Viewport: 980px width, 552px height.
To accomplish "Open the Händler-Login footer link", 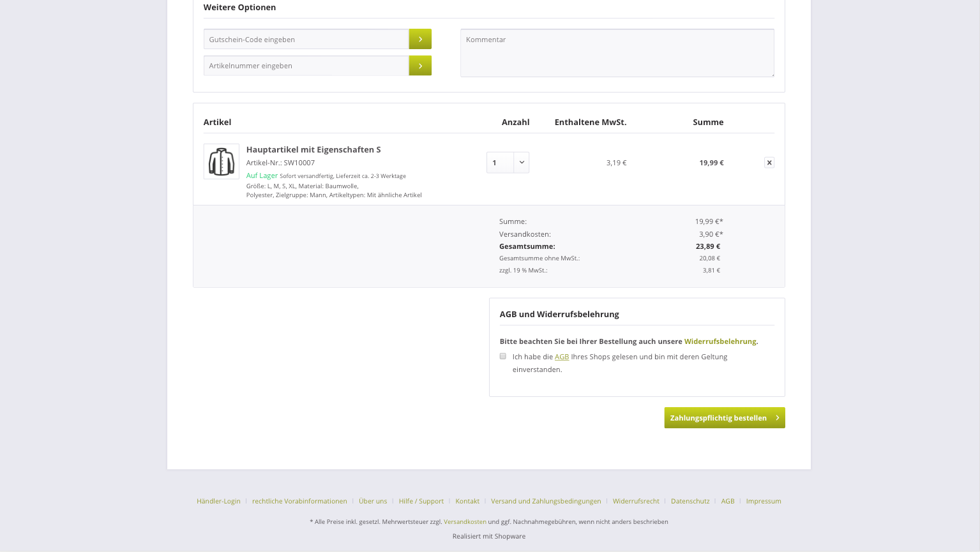I will tap(218, 501).
